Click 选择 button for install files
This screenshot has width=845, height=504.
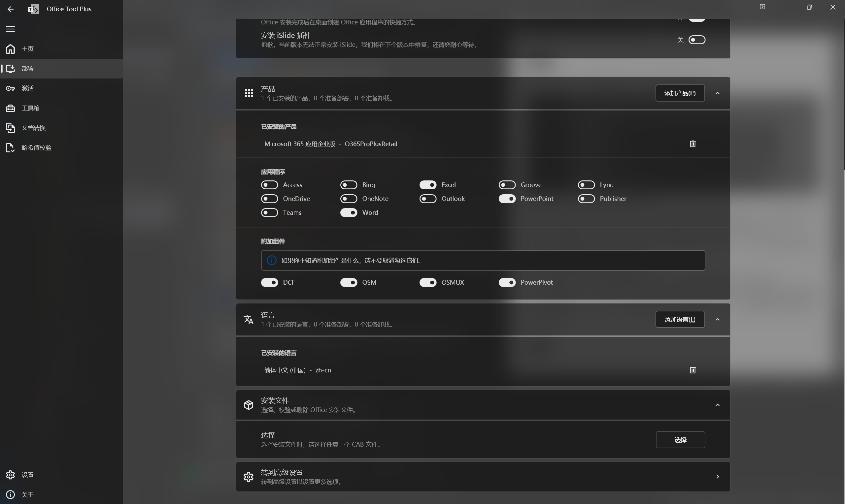click(680, 440)
